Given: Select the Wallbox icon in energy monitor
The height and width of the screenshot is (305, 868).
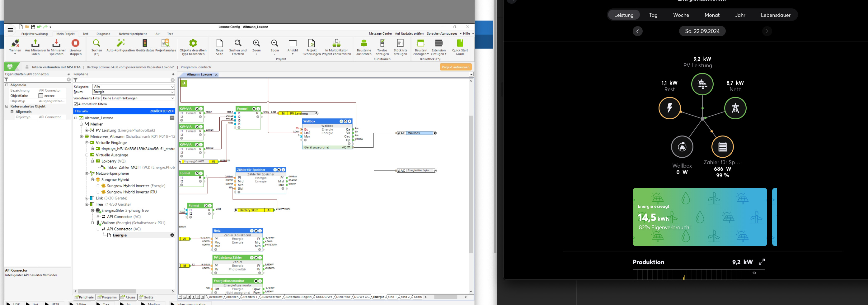Looking at the screenshot, I should point(682,147).
